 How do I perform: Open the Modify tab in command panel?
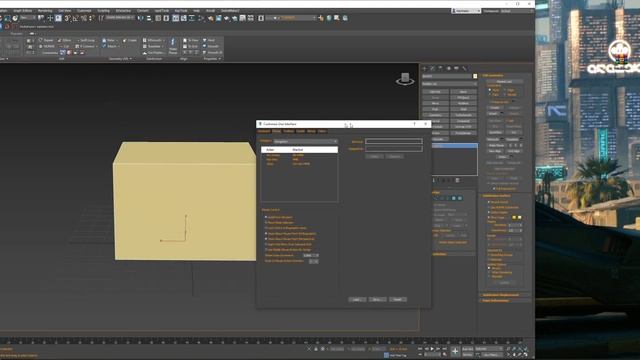tap(433, 69)
